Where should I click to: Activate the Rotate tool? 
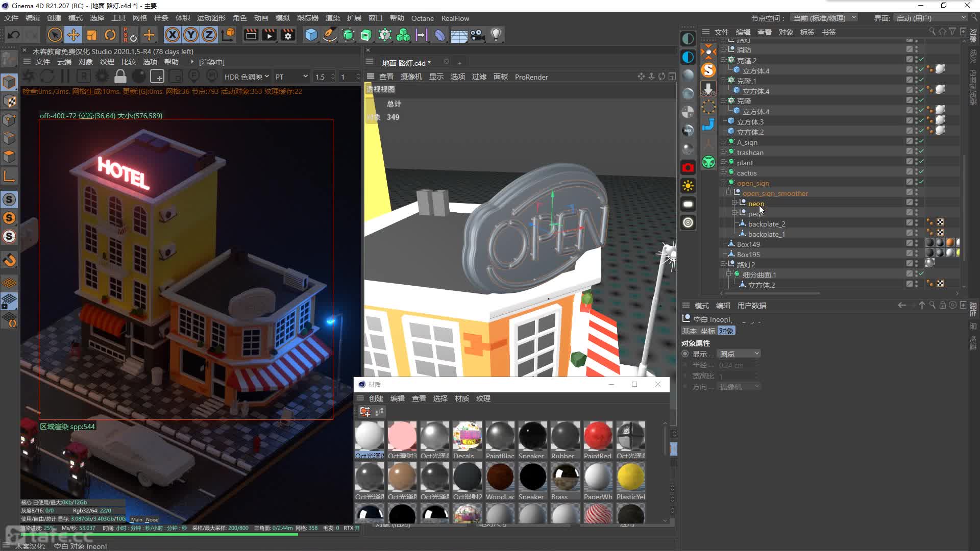point(110,35)
